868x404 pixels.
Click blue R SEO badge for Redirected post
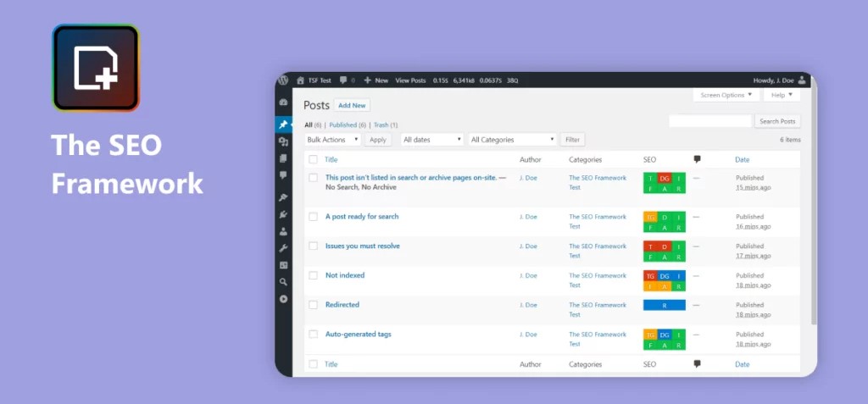coord(665,305)
